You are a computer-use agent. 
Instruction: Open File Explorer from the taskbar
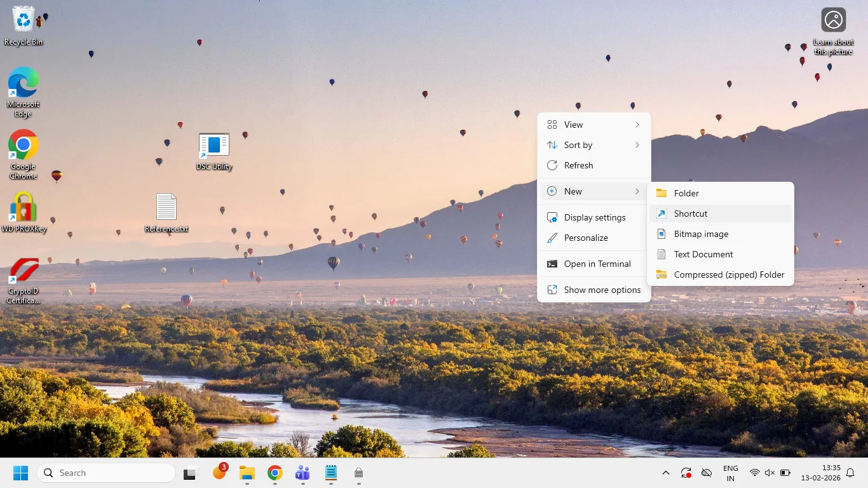pos(247,473)
